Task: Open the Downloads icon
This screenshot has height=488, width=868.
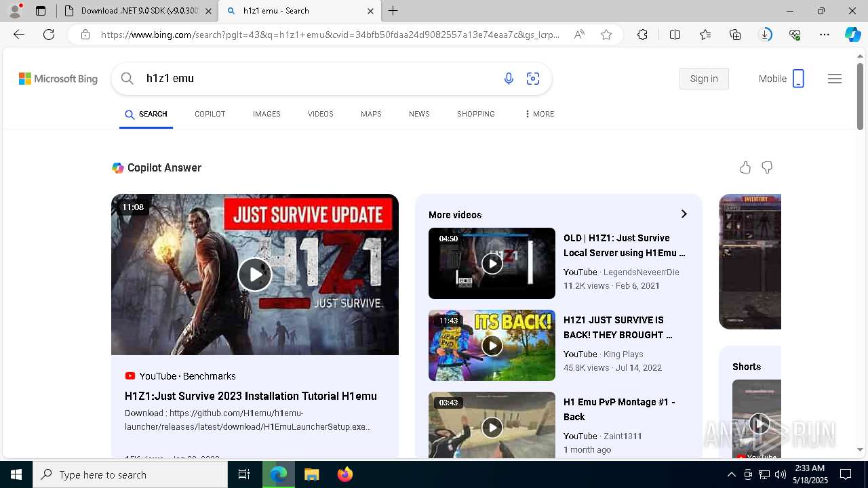Action: pos(765,35)
